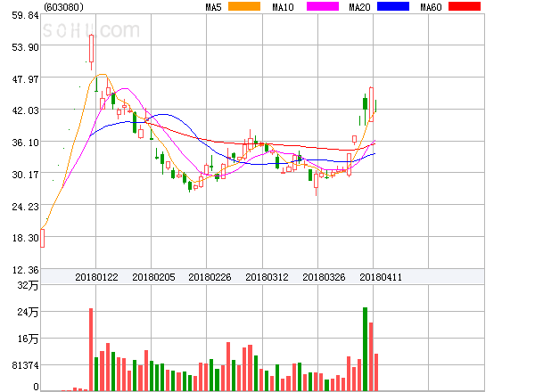Viewport: 535px width, 392px height.
Task: Click the 59.84 price axis label
Action: pyautogui.click(x=25, y=15)
